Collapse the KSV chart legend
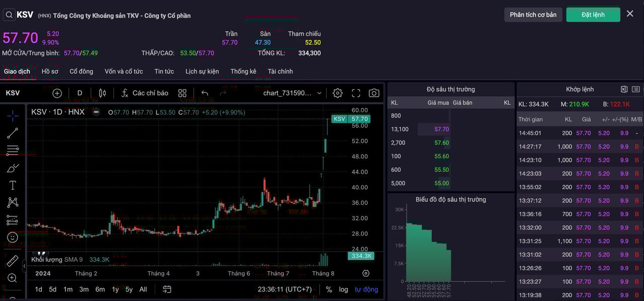The height and width of the screenshot is (301, 644). (96, 112)
